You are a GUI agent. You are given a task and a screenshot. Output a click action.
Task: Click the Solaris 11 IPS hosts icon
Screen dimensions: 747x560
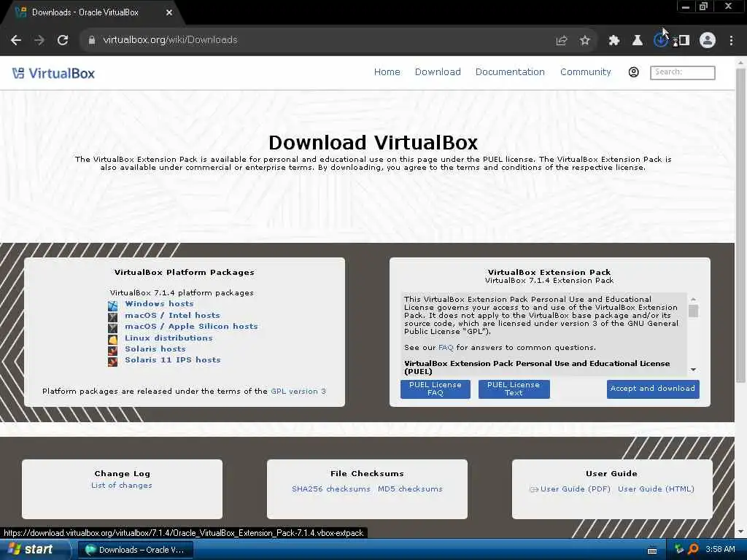pos(112,362)
